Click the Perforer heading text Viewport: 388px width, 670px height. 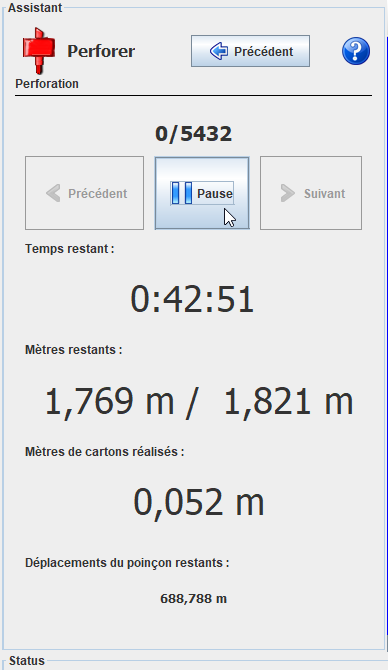pos(101,51)
